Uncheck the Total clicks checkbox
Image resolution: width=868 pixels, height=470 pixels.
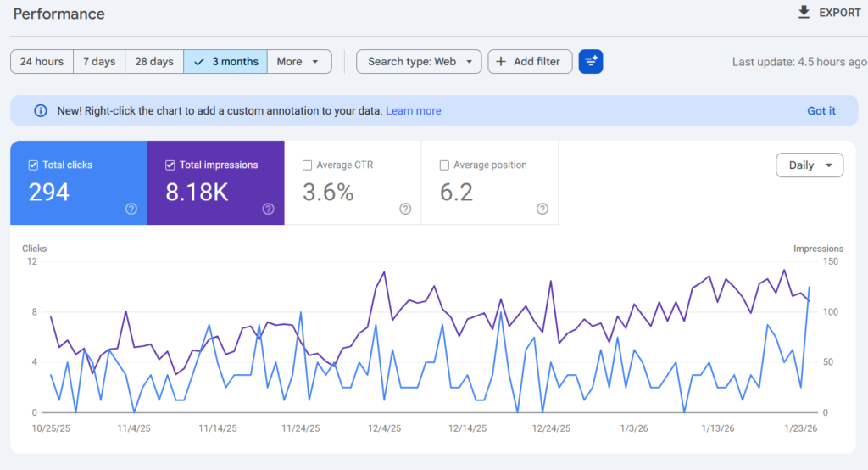(33, 165)
